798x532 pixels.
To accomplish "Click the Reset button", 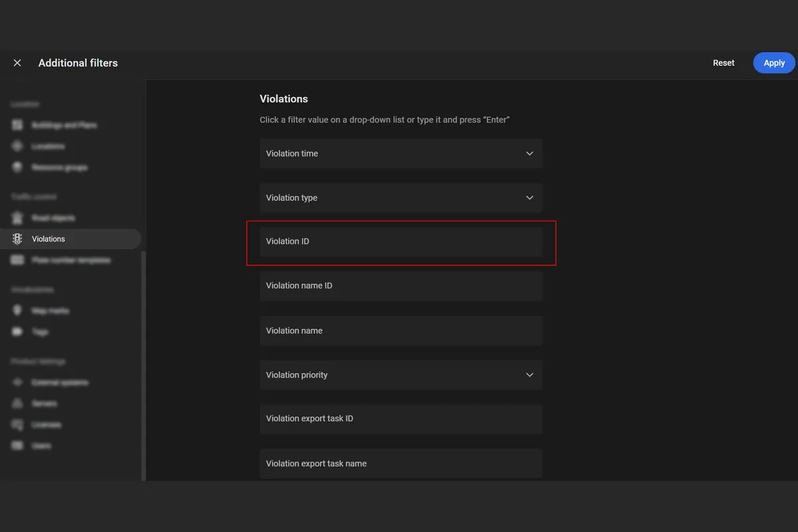I will [x=724, y=63].
